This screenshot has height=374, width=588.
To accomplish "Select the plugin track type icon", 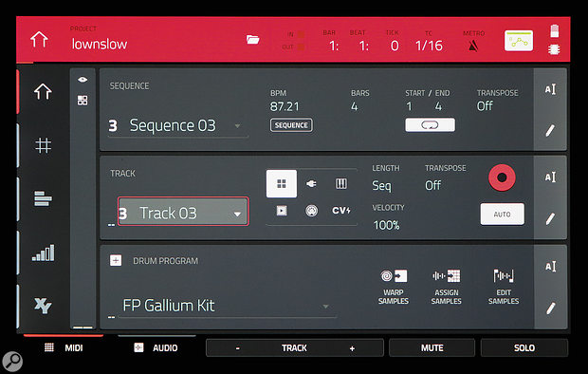I will click(x=311, y=183).
